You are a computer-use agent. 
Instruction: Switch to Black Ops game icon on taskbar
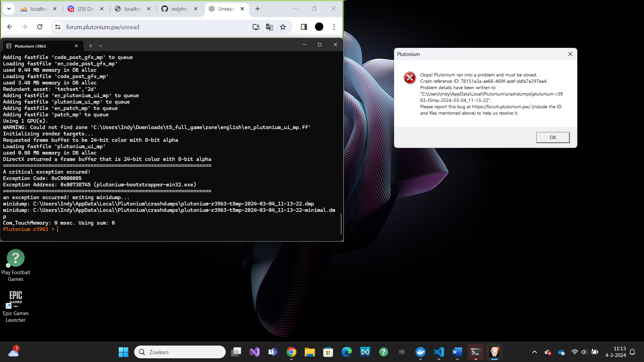pos(494,352)
